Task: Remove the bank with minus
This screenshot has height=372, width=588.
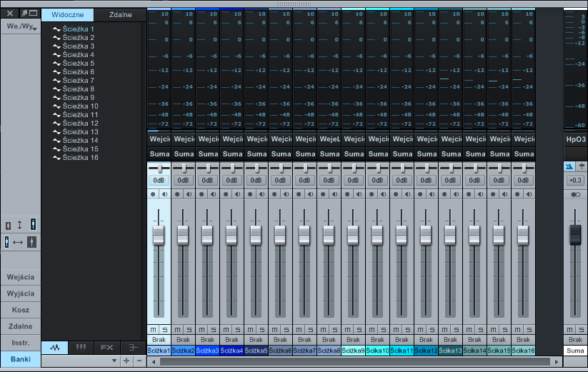Action: tap(139, 361)
